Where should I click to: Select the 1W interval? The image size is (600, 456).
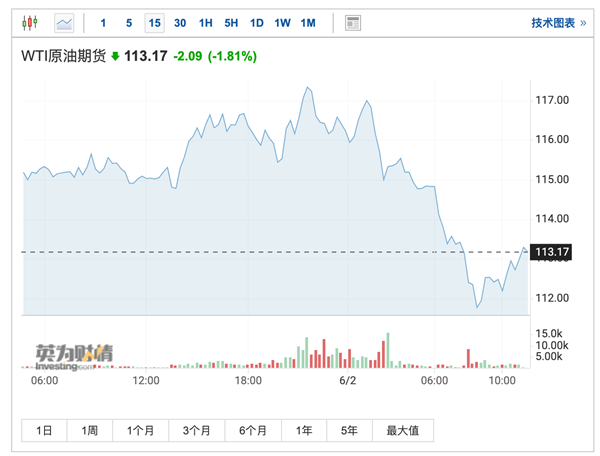(282, 23)
